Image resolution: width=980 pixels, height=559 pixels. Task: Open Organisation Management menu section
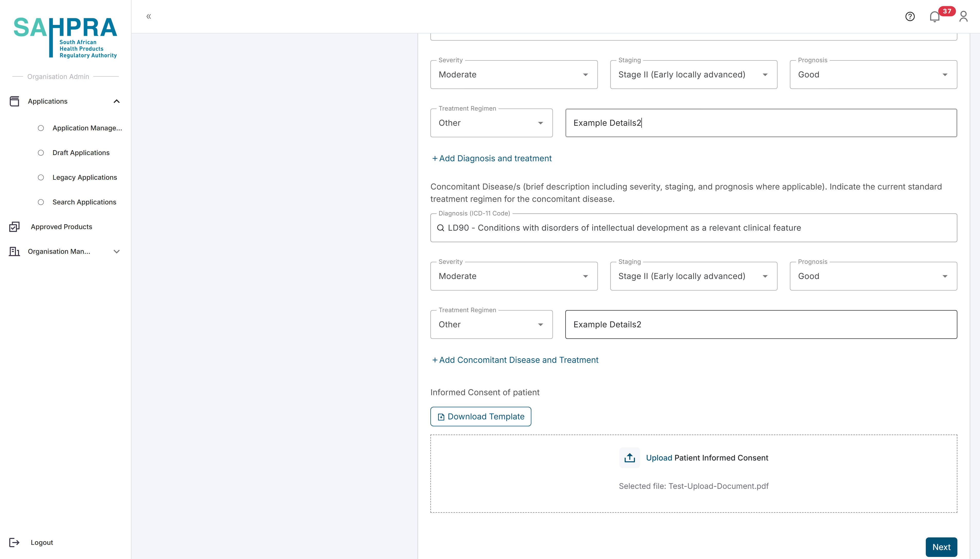[x=59, y=251]
